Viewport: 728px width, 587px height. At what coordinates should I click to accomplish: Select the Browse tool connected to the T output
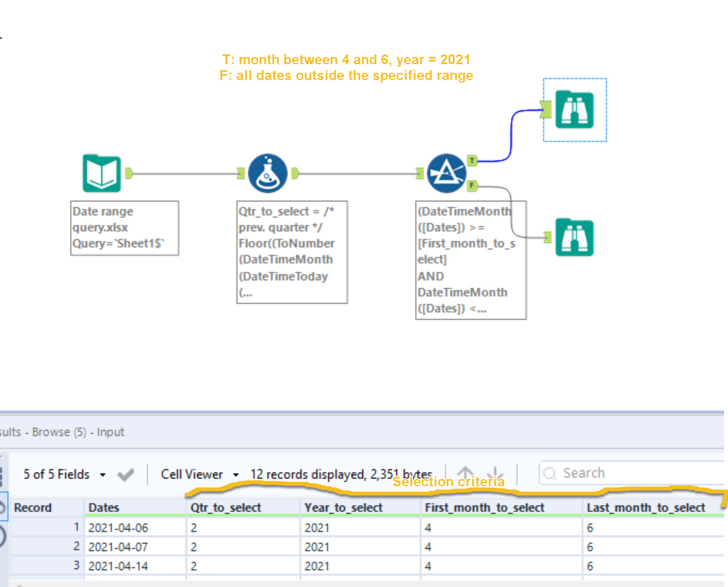click(575, 110)
